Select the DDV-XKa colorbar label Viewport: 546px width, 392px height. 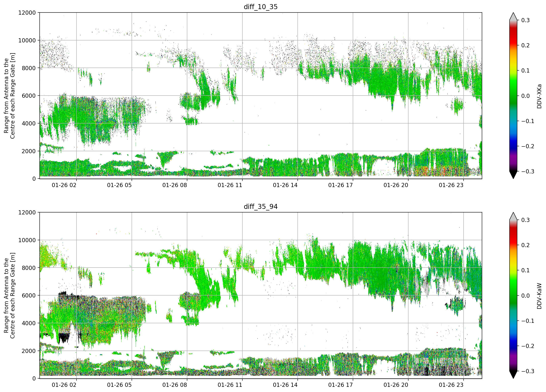[x=539, y=96]
